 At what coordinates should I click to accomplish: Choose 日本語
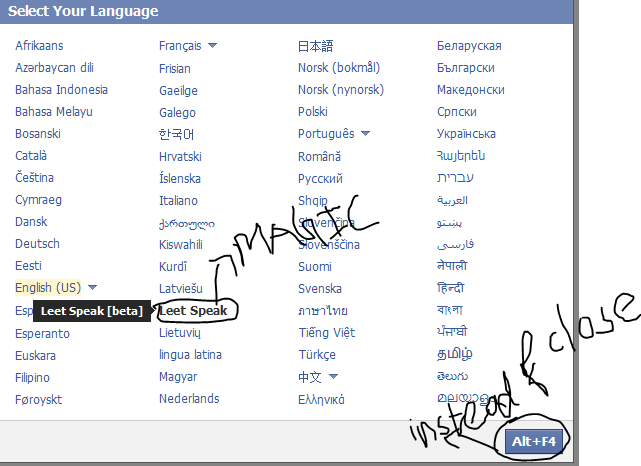[316, 46]
